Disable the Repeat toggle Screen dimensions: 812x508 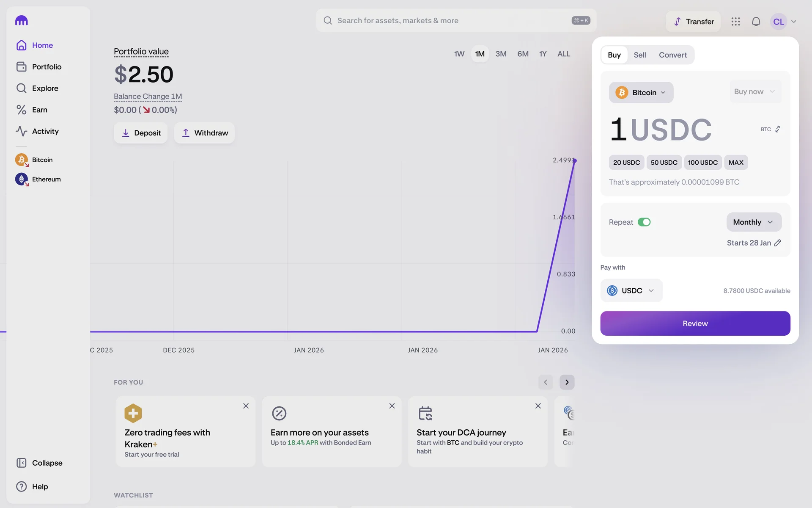644,222
